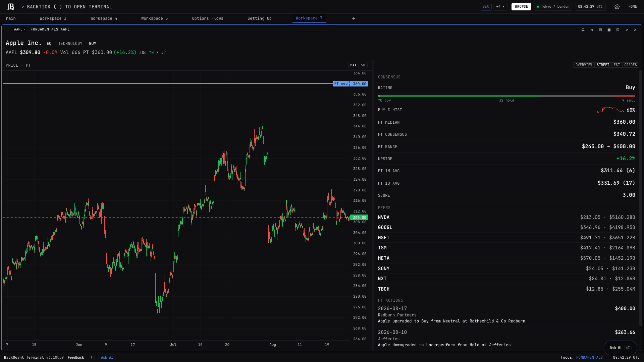644x362 pixels.
Task: Switch to the EST view tab
Action: click(617, 65)
